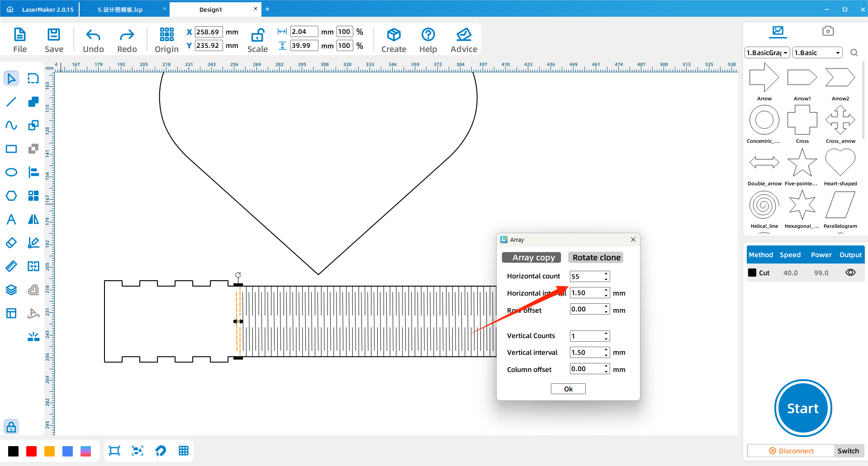868x466 pixels.
Task: Switch to the 5.设计图模板.lcp tab
Action: 120,9
